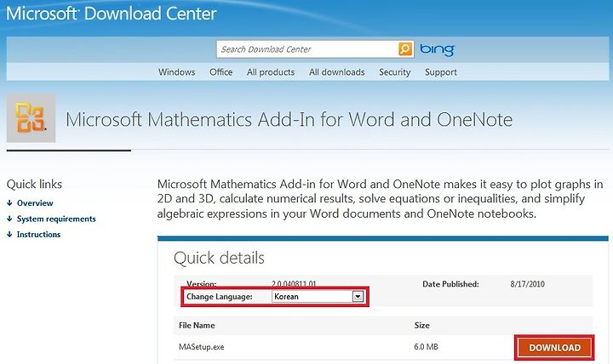Click the Date Published label
613x364 pixels.
click(x=450, y=284)
